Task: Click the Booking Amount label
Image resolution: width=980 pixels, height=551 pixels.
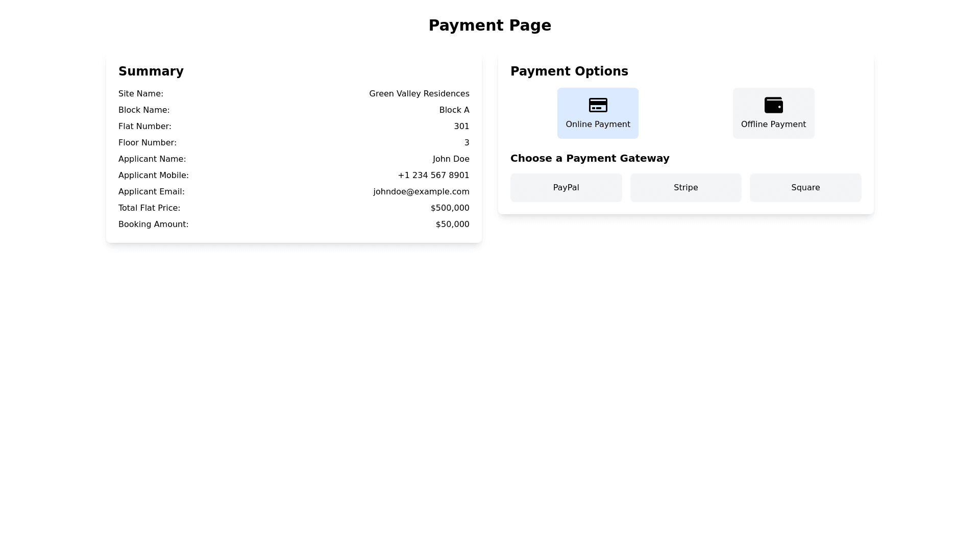Action: [153, 224]
